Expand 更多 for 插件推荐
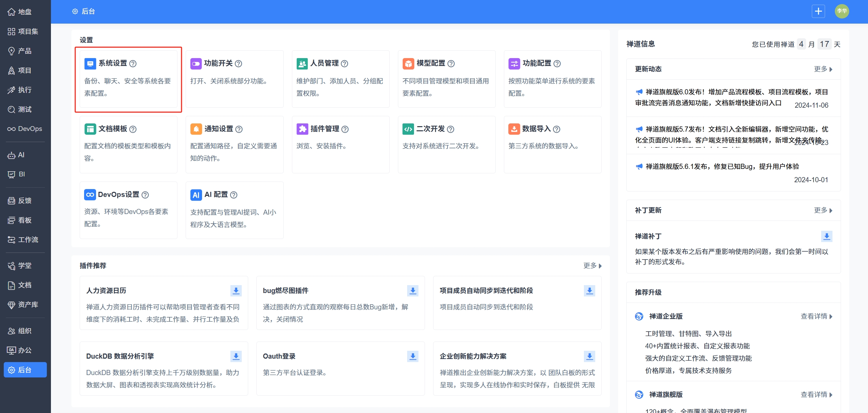This screenshot has height=413, width=868. (x=592, y=266)
